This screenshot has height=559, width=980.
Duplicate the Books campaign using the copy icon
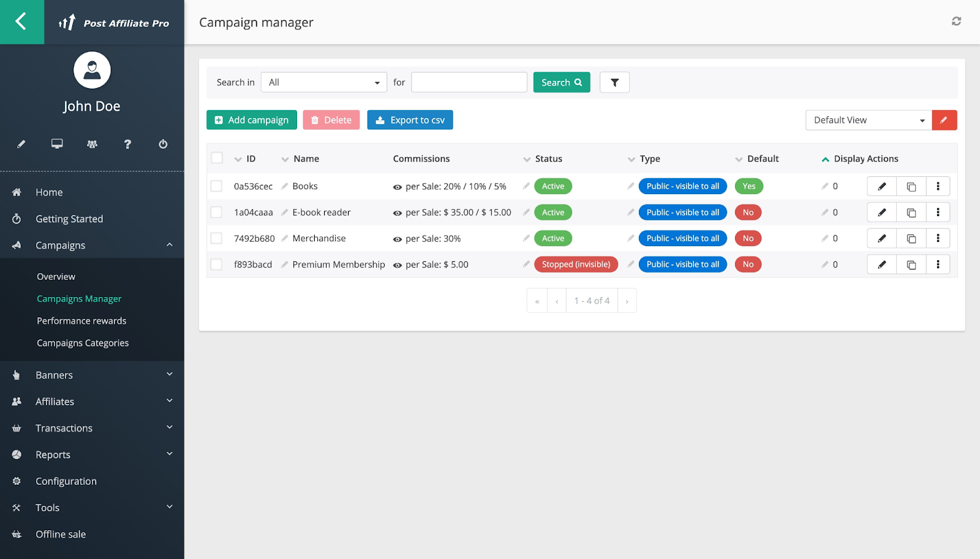click(911, 186)
